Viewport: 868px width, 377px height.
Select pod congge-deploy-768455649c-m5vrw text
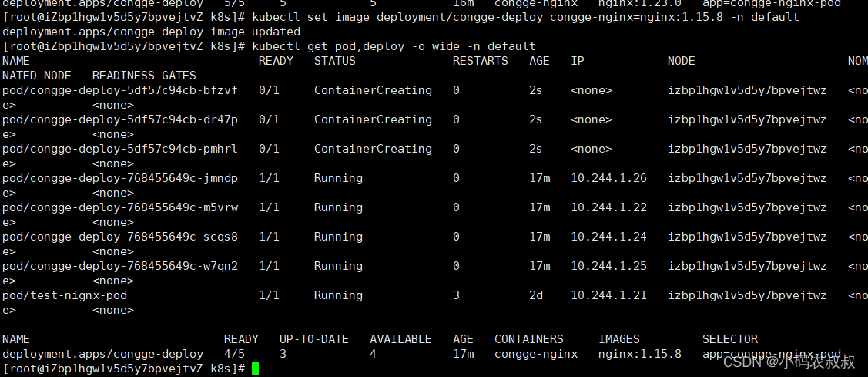point(120,207)
